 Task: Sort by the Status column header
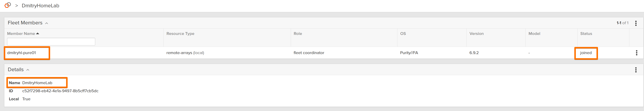(x=586, y=33)
